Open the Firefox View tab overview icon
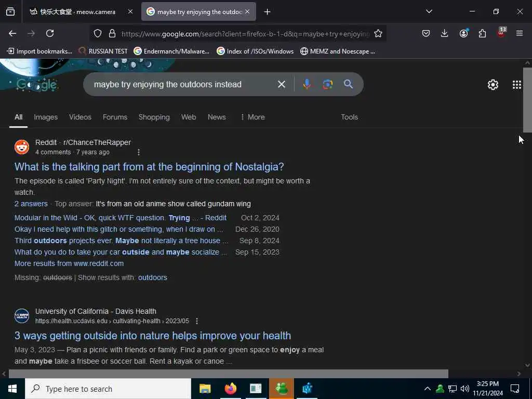 click(10, 11)
